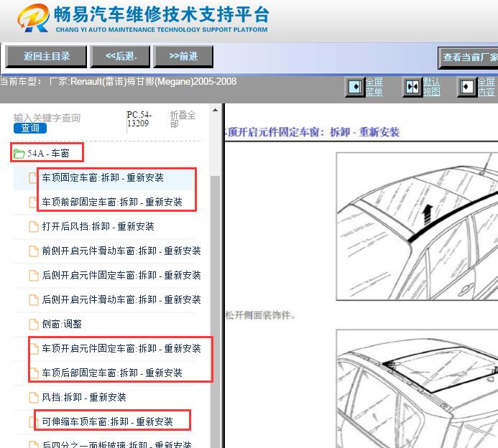Click the sunroof removal diagram image

click(x=417, y=227)
